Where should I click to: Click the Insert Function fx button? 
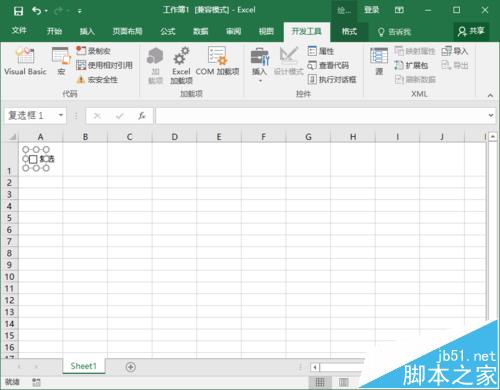(142, 116)
